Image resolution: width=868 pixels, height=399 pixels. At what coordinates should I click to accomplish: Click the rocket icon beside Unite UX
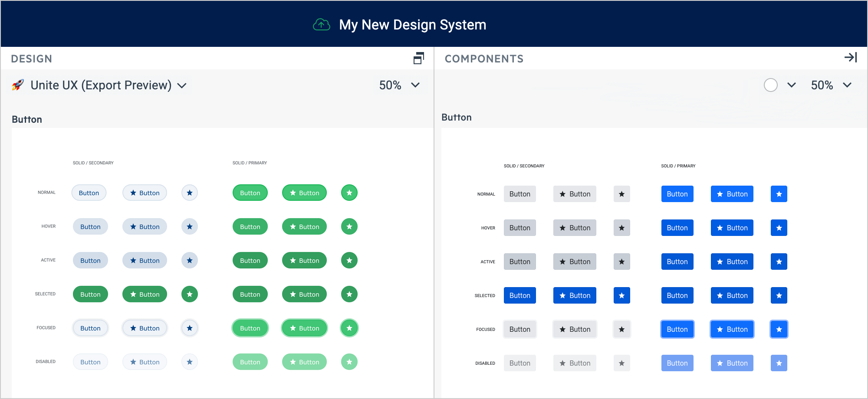tap(18, 85)
